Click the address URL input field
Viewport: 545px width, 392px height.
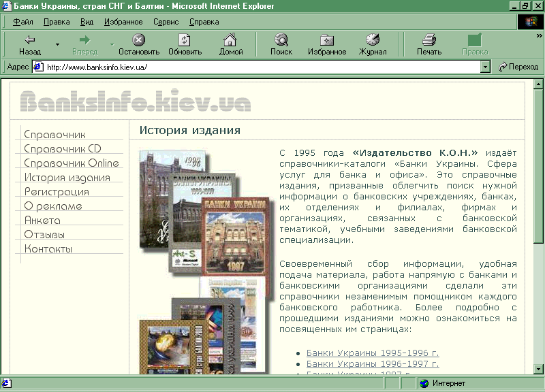259,67
